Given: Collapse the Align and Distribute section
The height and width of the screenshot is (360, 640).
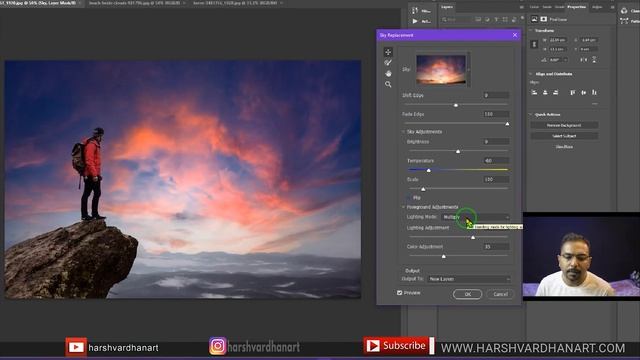Looking at the screenshot, I should [x=531, y=74].
